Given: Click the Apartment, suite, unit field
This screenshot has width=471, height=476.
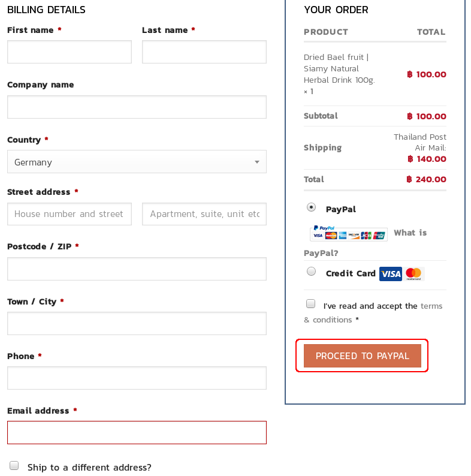Looking at the screenshot, I should coord(204,214).
